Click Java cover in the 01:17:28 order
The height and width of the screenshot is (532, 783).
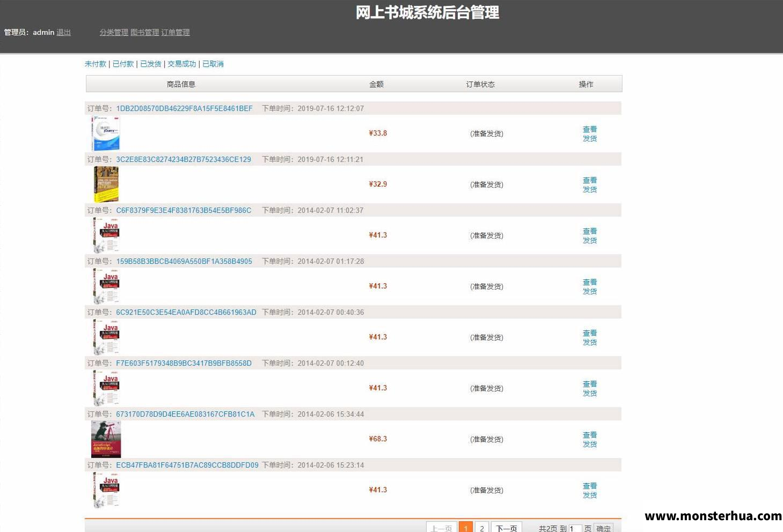[106, 286]
